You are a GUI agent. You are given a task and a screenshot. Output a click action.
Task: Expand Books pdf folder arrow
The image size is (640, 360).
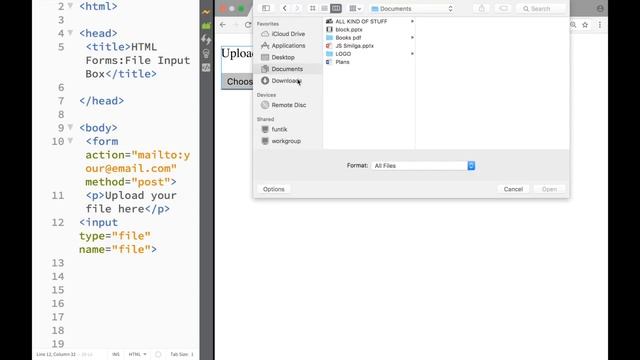(412, 38)
